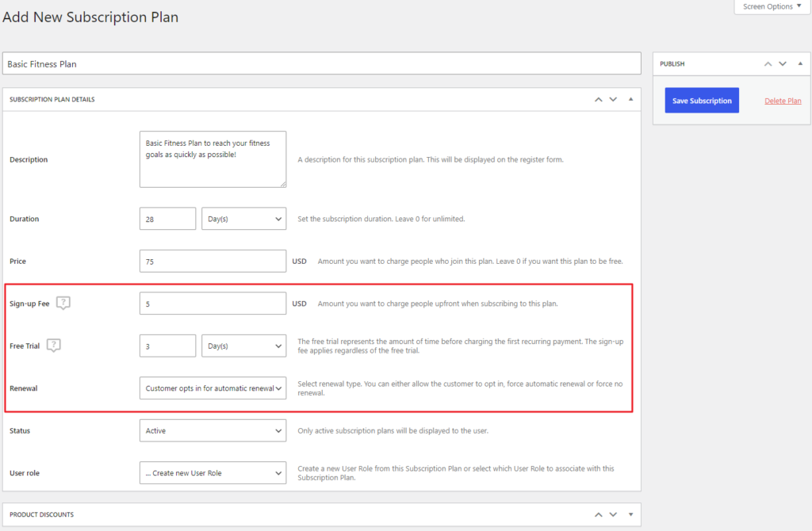
Task: Move Product Discounts panel down
Action: coord(613,515)
